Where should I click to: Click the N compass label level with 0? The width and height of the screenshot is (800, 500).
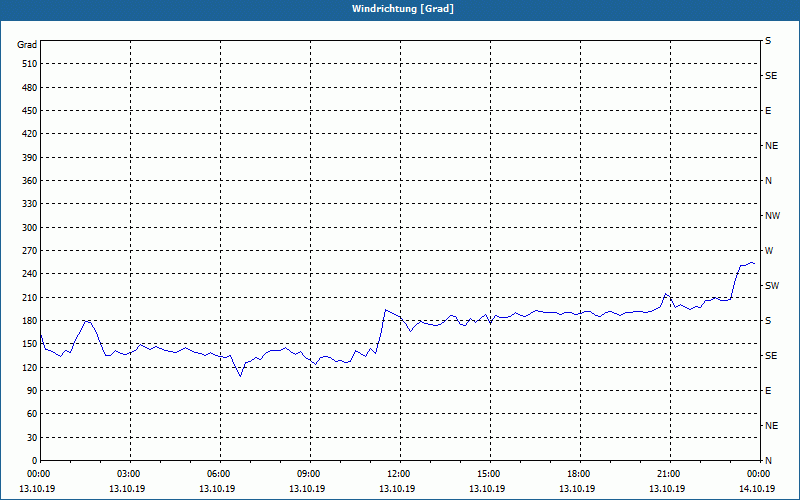pyautogui.click(x=768, y=461)
